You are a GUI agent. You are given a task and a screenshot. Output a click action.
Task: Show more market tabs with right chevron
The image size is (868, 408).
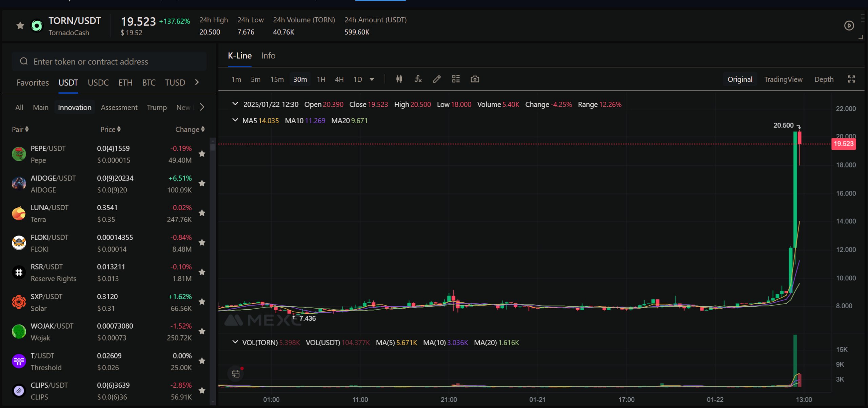tap(197, 82)
